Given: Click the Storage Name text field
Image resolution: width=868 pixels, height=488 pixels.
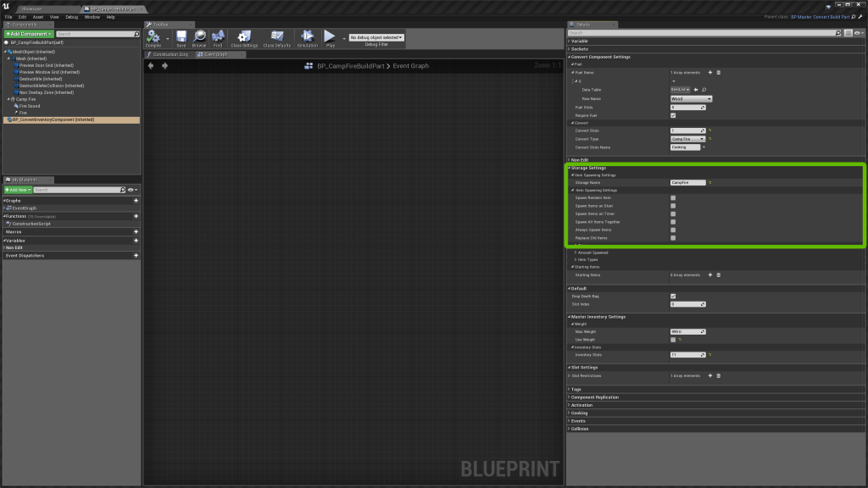Looking at the screenshot, I should 687,183.
